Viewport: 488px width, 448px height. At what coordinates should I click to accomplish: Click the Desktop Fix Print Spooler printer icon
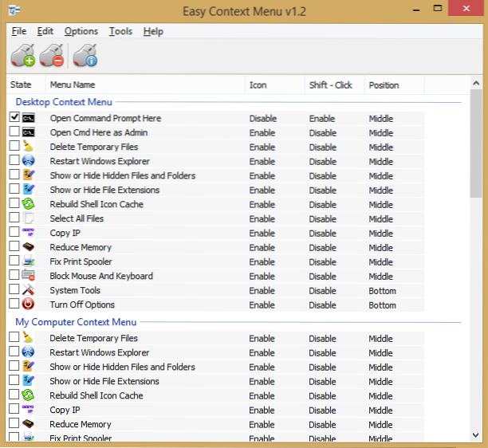pyautogui.click(x=29, y=261)
